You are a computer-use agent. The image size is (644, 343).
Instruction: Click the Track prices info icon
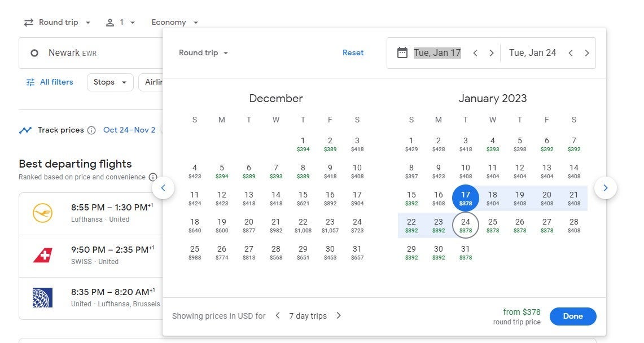point(91,130)
